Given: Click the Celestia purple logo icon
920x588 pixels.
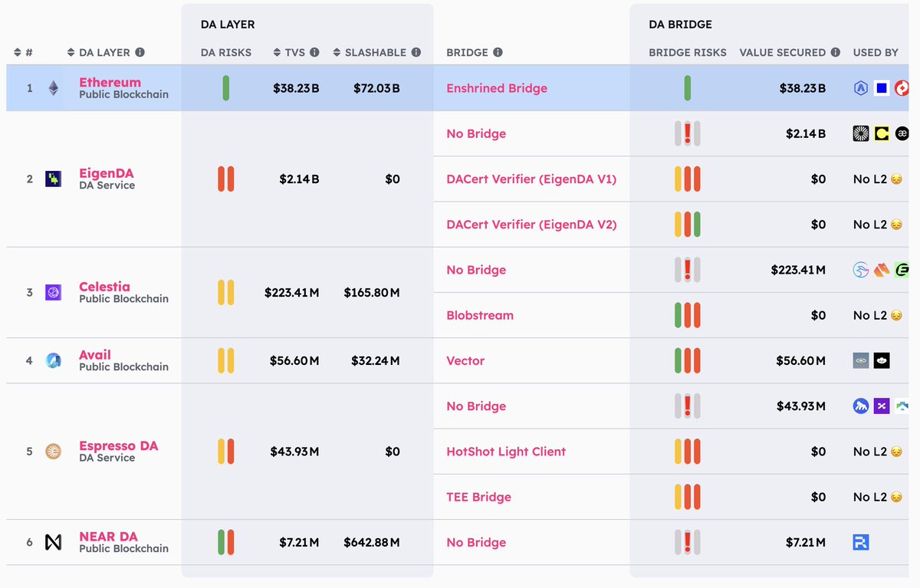Looking at the screenshot, I should [x=53, y=292].
